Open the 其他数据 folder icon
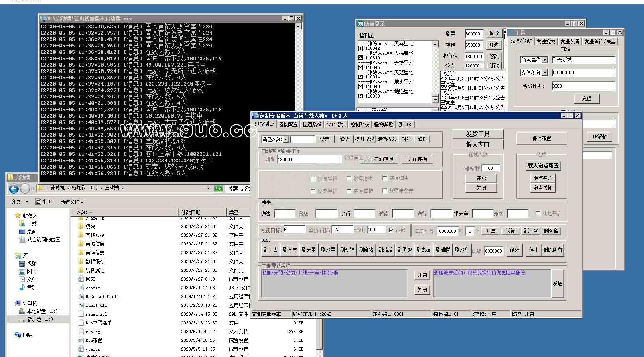 click(x=81, y=235)
